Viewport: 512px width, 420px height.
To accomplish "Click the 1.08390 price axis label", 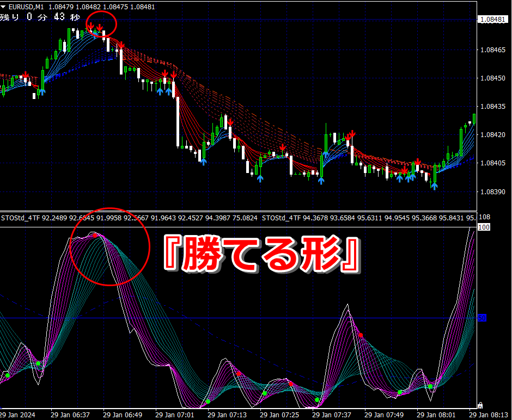I will (x=493, y=192).
